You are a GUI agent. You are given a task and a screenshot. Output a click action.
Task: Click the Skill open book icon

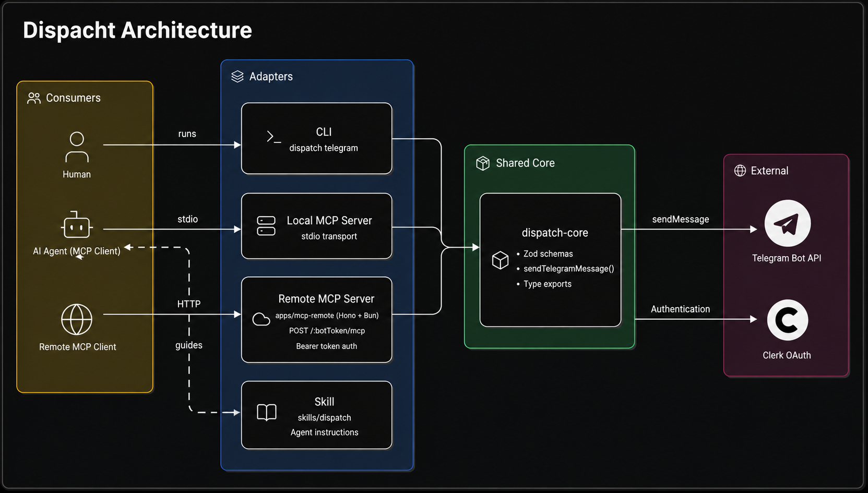tap(267, 412)
